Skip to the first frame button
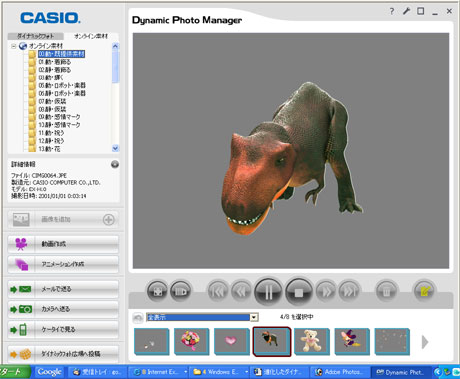This screenshot has width=460, height=379. (x=218, y=292)
